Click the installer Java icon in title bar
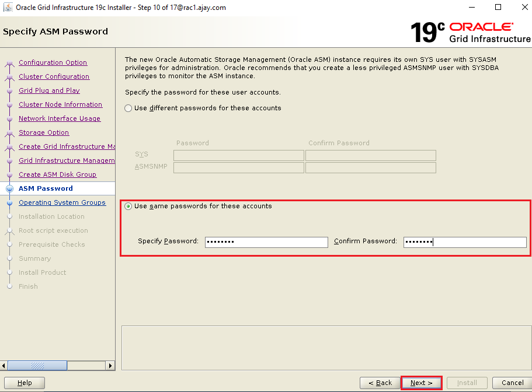Image resolution: width=532 pixels, height=392 pixels. (8, 7)
